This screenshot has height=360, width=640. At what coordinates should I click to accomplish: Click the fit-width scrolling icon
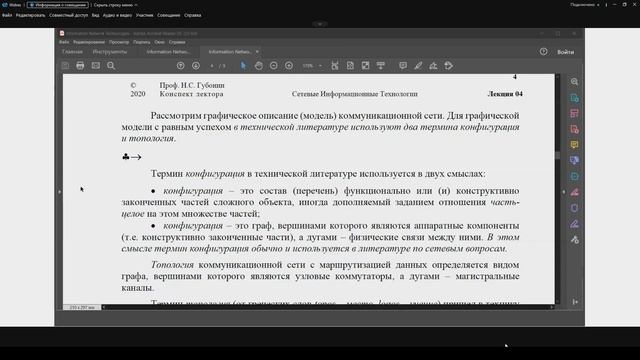coord(335,66)
